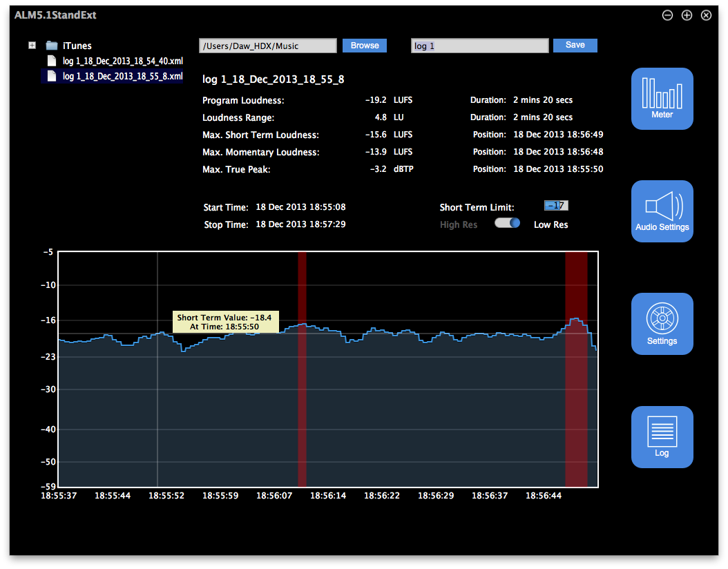This screenshot has height=569, width=728.
Task: Click the wide red limit region on graph
Action: pos(576,369)
